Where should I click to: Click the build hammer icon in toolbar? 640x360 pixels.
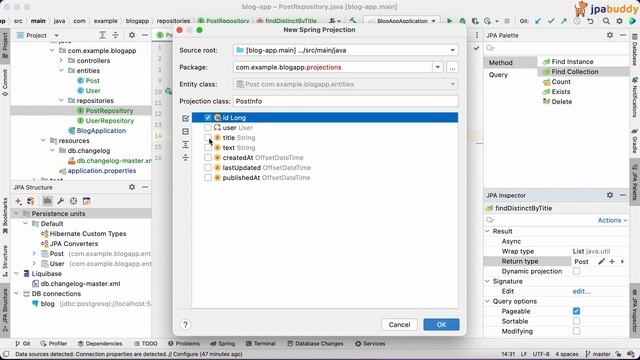coord(353,21)
